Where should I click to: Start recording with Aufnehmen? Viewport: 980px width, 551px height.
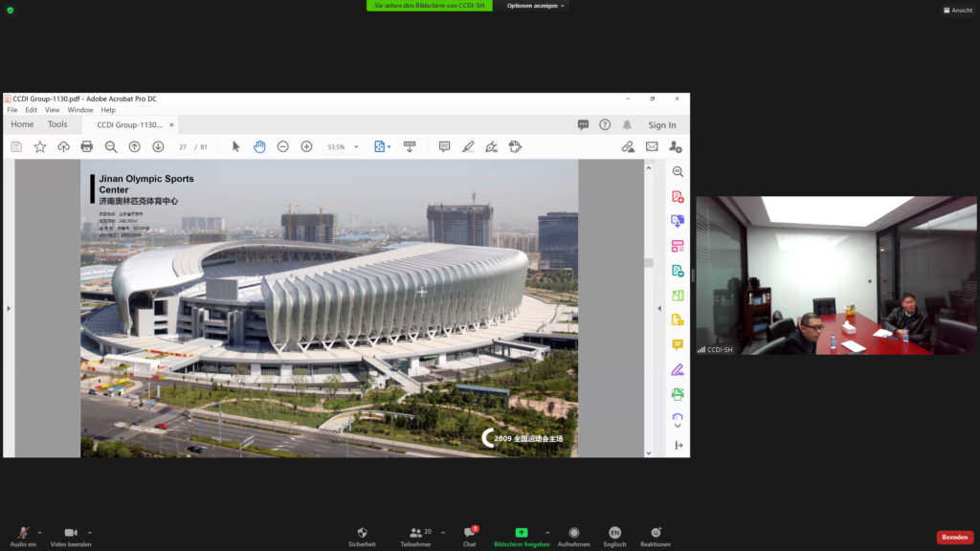pyautogui.click(x=573, y=533)
